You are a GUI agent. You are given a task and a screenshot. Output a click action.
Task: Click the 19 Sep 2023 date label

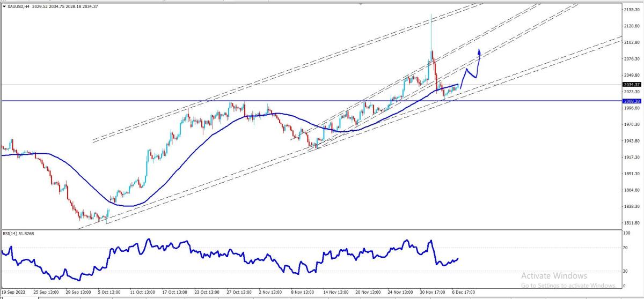coord(12,293)
